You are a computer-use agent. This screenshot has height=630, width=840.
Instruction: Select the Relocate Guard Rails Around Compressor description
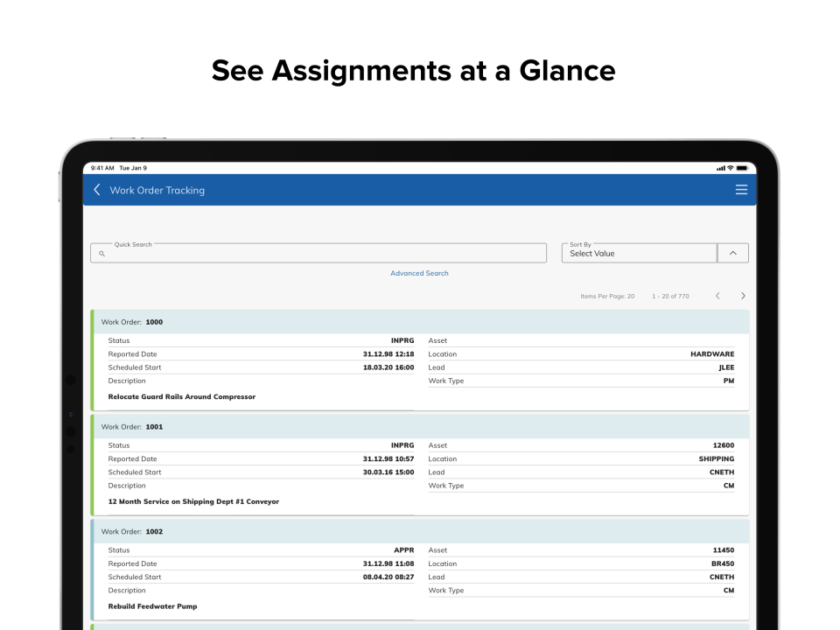click(182, 396)
